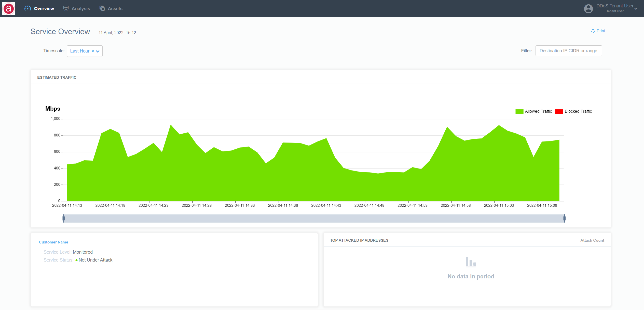Open the user avatar profile icon
644x310 pixels.
(588, 8)
